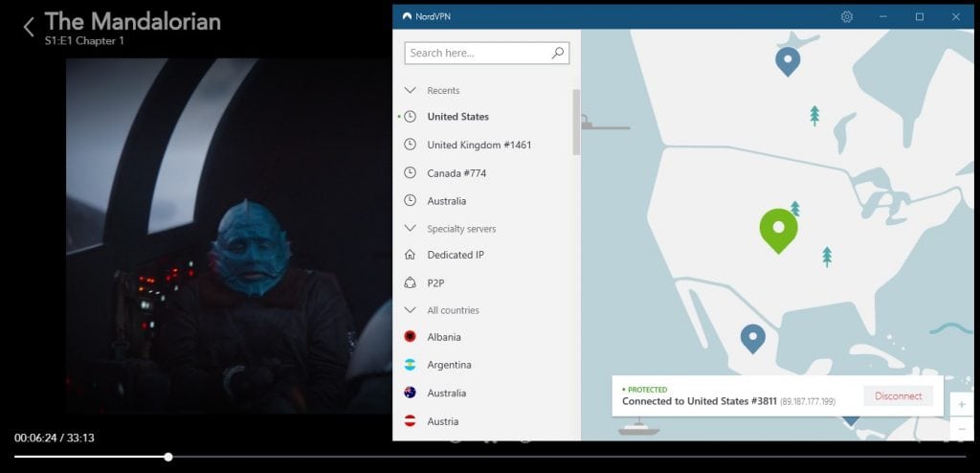Image resolution: width=980 pixels, height=473 pixels.
Task: Collapse the Specialty servers section
Action: pyautogui.click(x=410, y=229)
